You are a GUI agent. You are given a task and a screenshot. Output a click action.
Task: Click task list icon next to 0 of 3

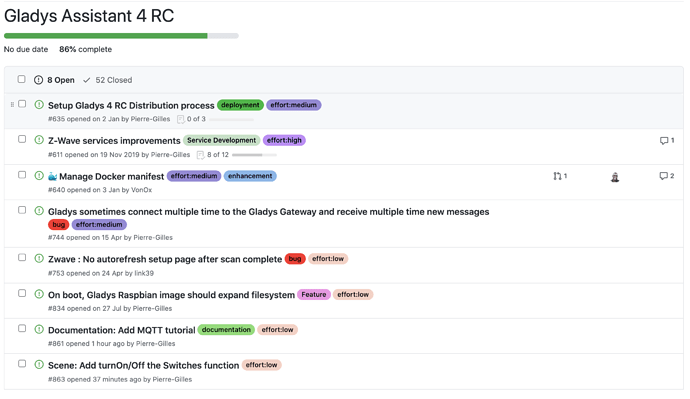pyautogui.click(x=180, y=119)
